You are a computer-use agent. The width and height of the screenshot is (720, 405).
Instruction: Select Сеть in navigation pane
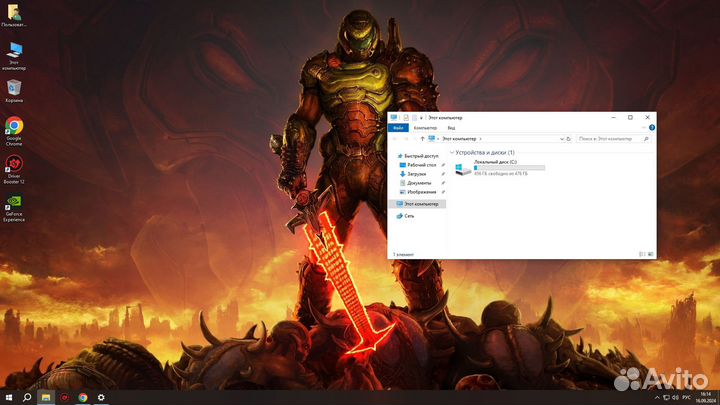(x=405, y=216)
